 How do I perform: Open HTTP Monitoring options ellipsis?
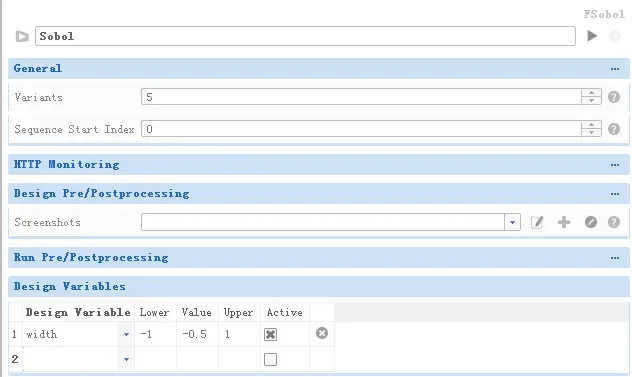pyautogui.click(x=615, y=165)
